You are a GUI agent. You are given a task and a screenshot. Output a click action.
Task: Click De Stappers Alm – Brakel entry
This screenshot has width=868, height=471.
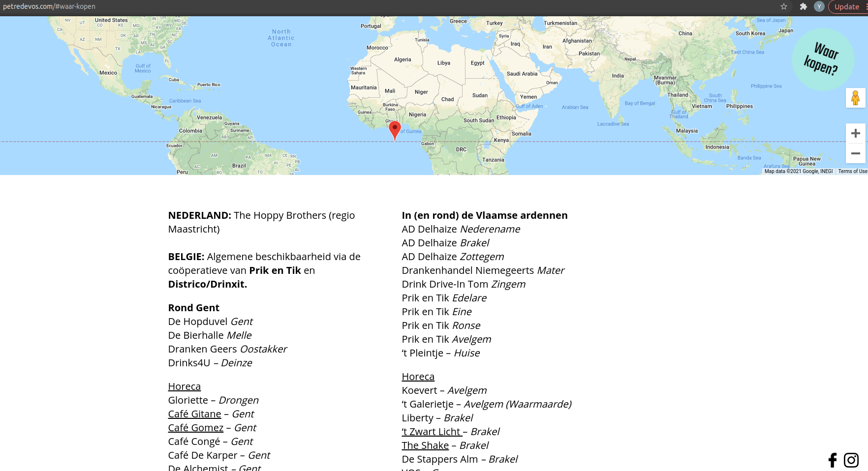460,459
